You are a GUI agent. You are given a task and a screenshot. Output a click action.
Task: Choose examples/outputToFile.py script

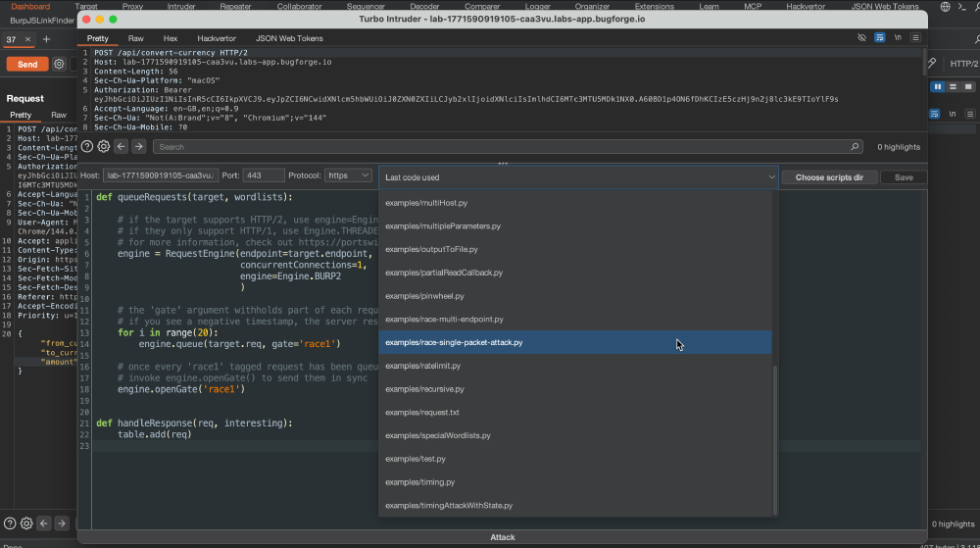coord(575,249)
